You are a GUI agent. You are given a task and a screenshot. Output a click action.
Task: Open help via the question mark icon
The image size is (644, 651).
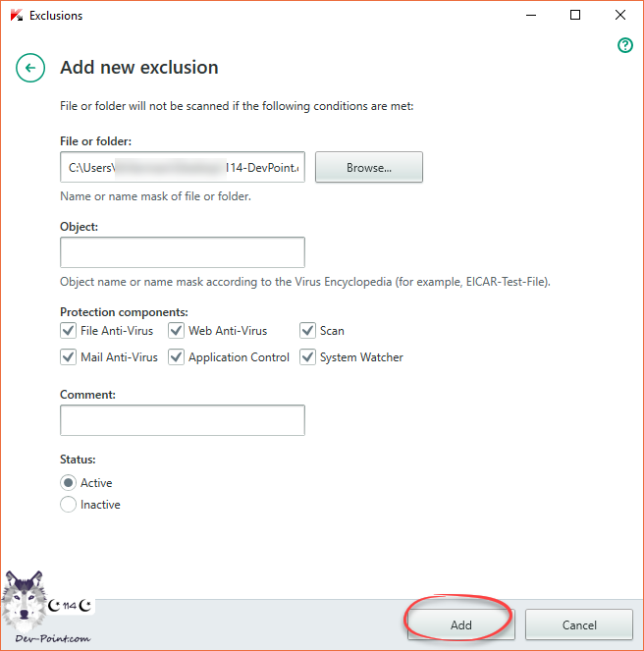tap(624, 45)
